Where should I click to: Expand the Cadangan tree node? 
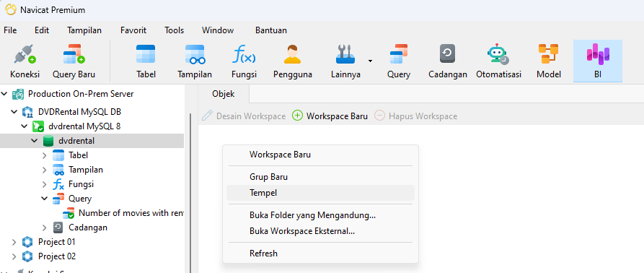45,227
